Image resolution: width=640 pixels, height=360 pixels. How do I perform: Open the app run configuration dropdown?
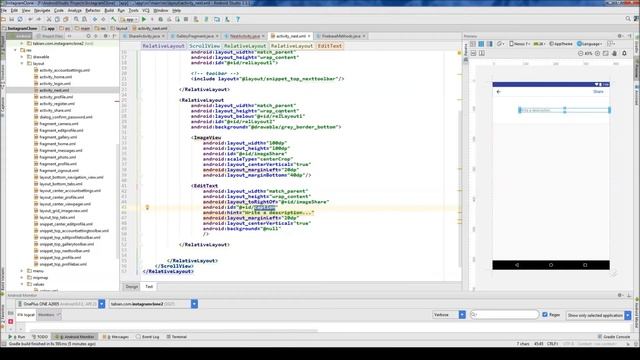pos(129,19)
